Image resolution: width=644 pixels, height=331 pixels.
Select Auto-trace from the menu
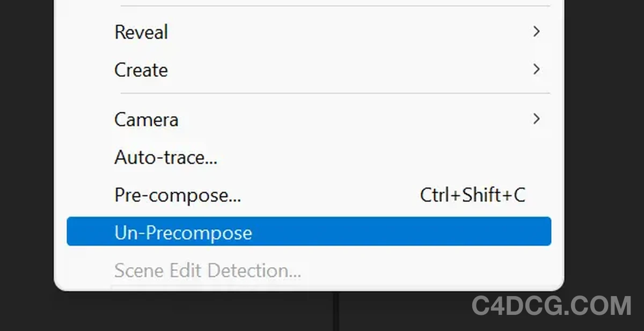[x=165, y=157]
